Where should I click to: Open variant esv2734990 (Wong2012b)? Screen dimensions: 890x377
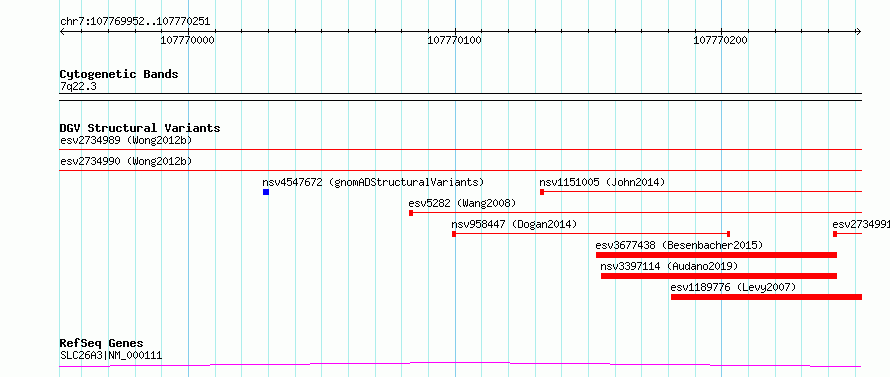click(x=126, y=161)
